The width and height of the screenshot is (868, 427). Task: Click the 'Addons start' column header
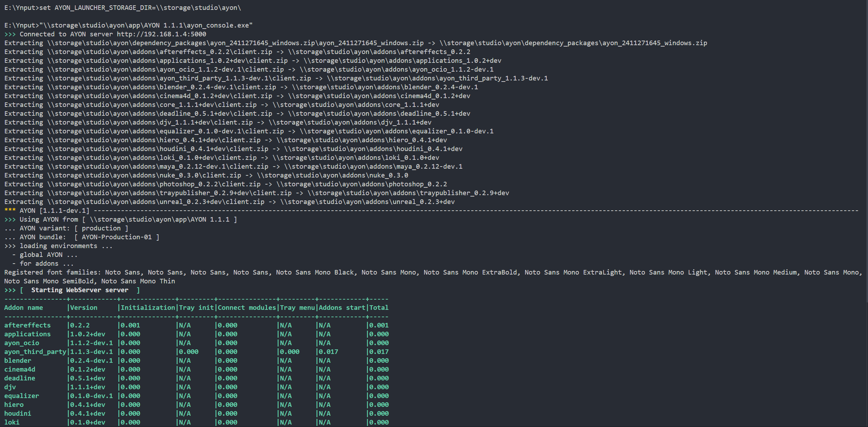click(342, 308)
